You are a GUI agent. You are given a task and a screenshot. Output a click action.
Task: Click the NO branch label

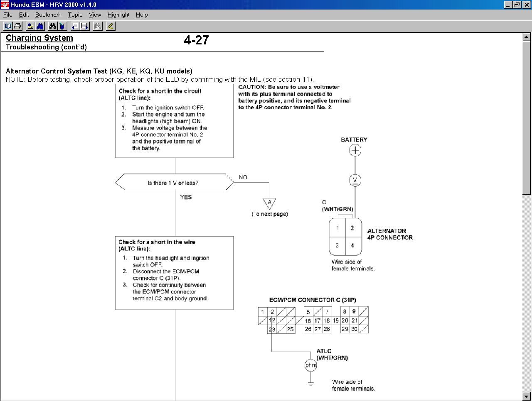(243, 177)
